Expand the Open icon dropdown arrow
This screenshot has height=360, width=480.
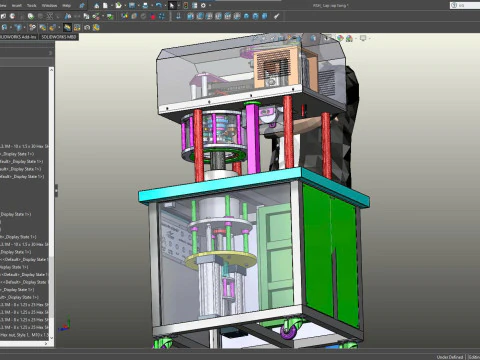124,6
